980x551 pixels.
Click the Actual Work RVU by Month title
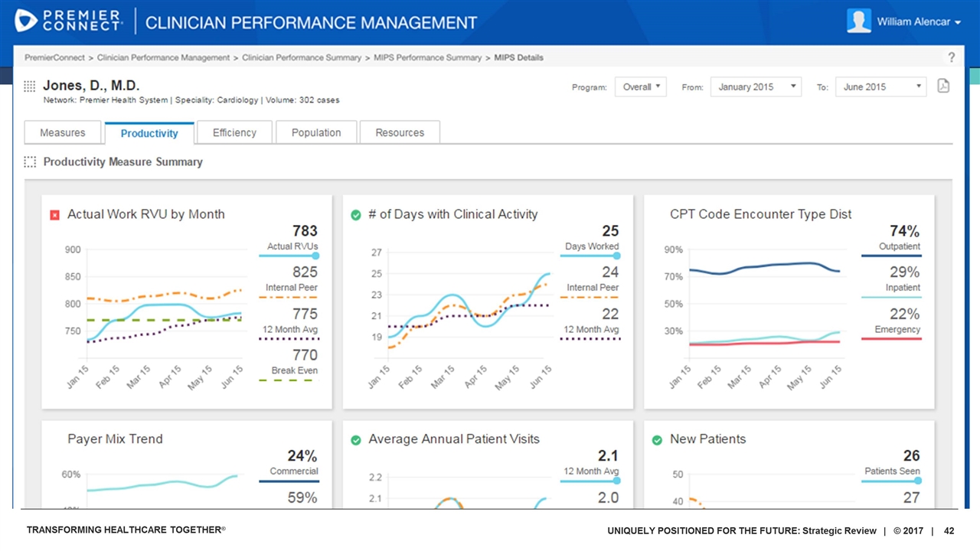pos(146,214)
